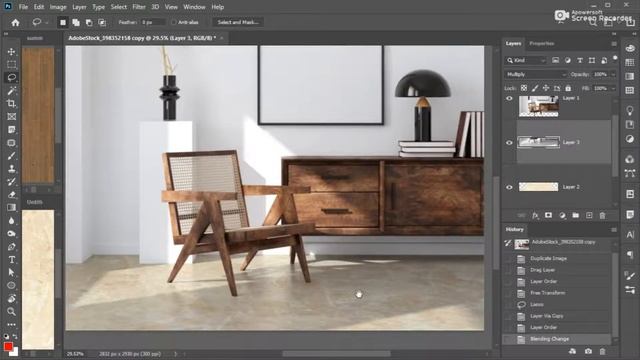Click the Select and Mask button
640x360 pixels.
pos(238,22)
